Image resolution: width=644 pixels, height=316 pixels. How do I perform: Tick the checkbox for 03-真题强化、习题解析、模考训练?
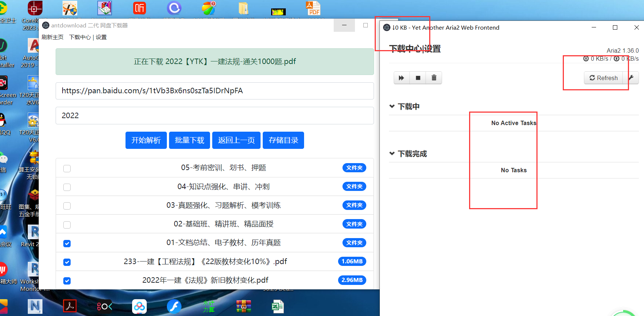tap(67, 206)
